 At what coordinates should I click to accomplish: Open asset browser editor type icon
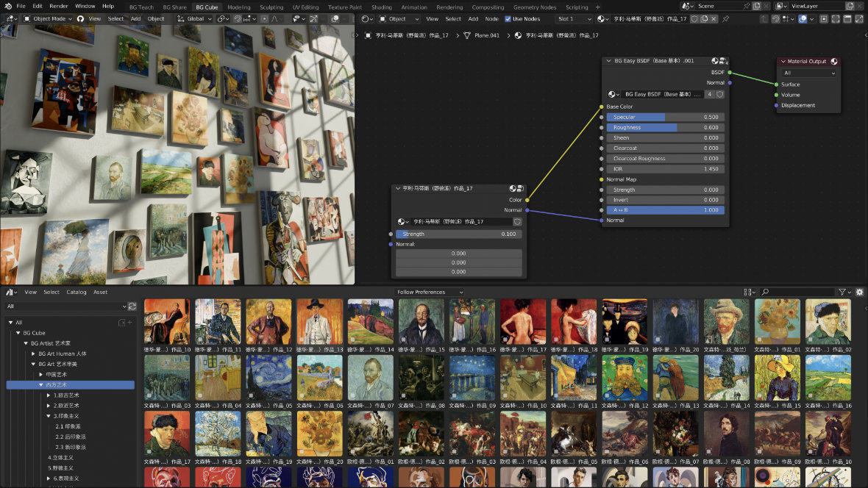pyautogui.click(x=11, y=292)
